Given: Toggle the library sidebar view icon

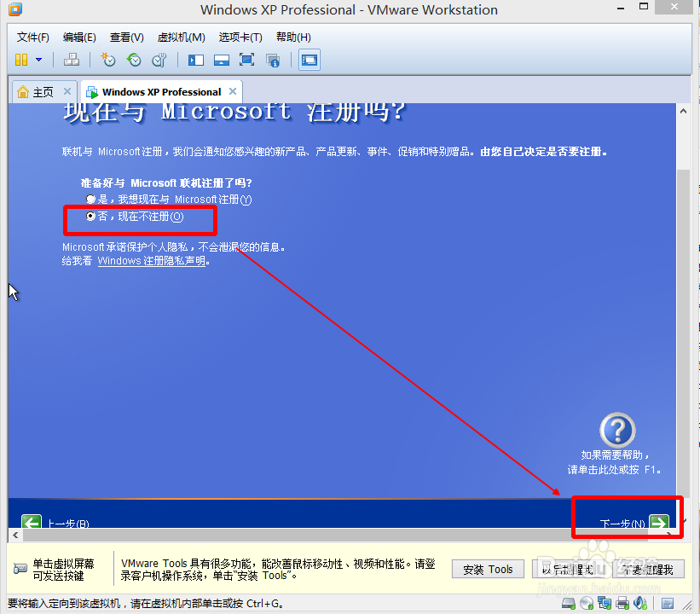Looking at the screenshot, I should 195,60.
